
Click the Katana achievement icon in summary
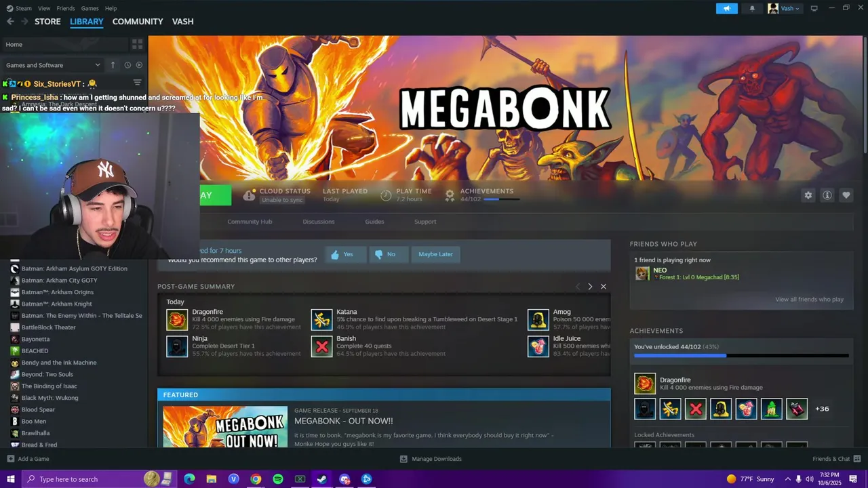click(x=322, y=320)
